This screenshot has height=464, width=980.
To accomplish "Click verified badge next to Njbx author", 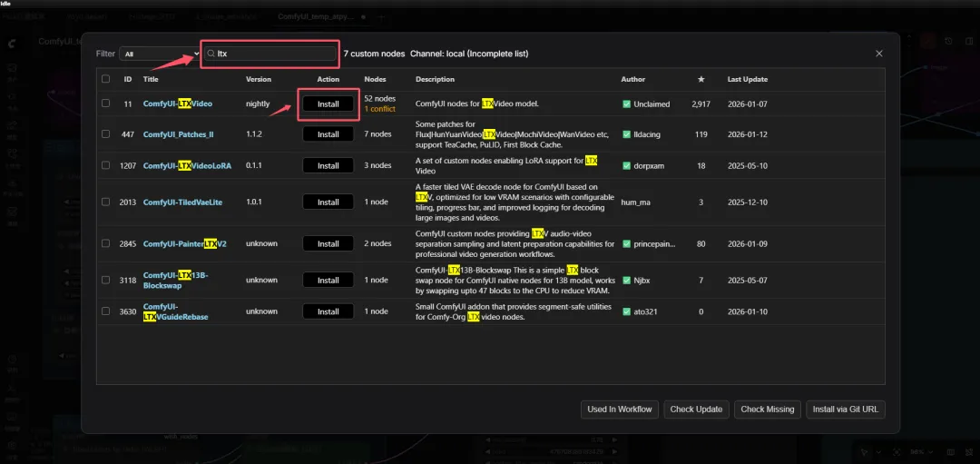I will click(x=626, y=281).
